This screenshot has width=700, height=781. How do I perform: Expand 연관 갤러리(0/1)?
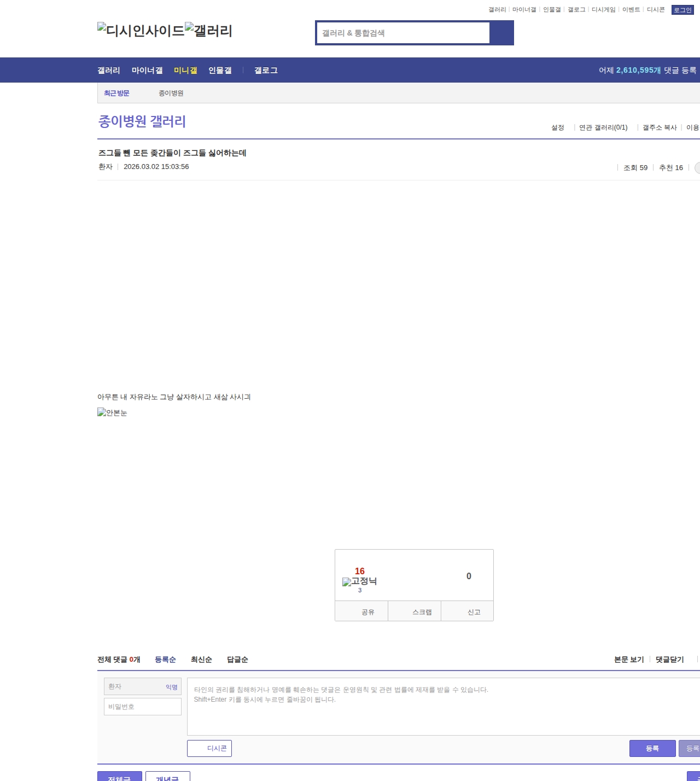point(603,127)
